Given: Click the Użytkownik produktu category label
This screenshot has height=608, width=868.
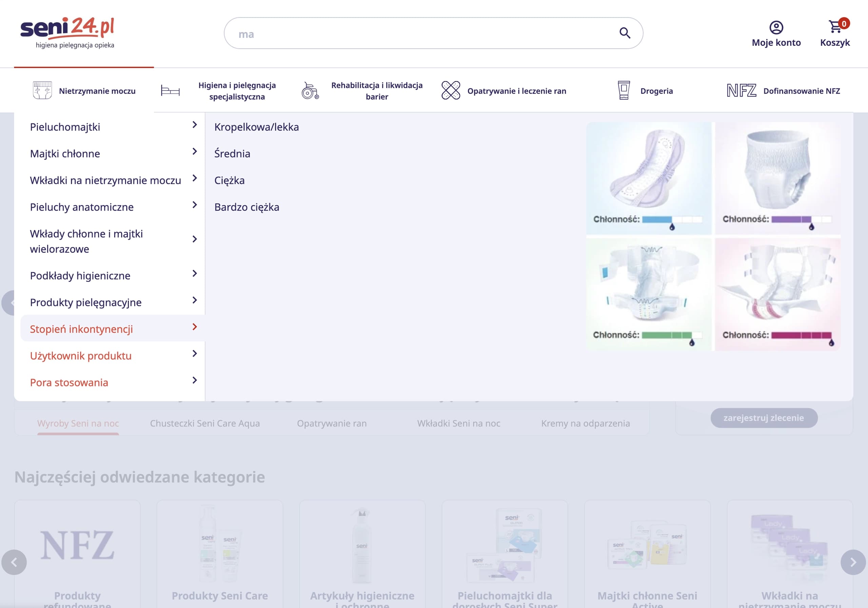Looking at the screenshot, I should coord(81,356).
